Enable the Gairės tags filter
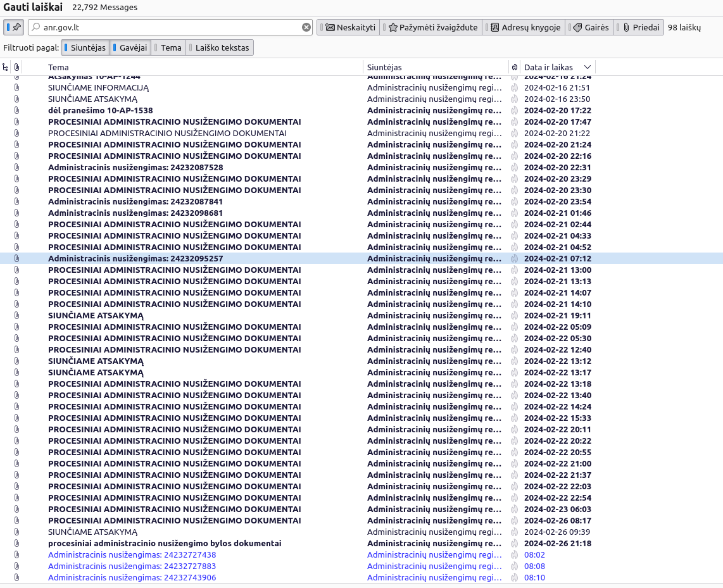 click(590, 27)
